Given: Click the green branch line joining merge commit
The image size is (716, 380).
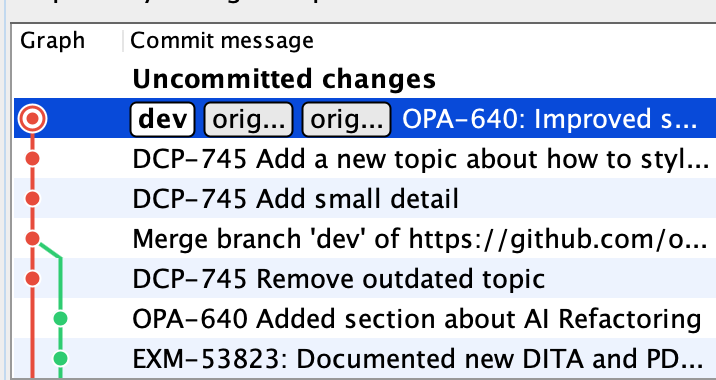Looking at the screenshot, I should point(51,252).
